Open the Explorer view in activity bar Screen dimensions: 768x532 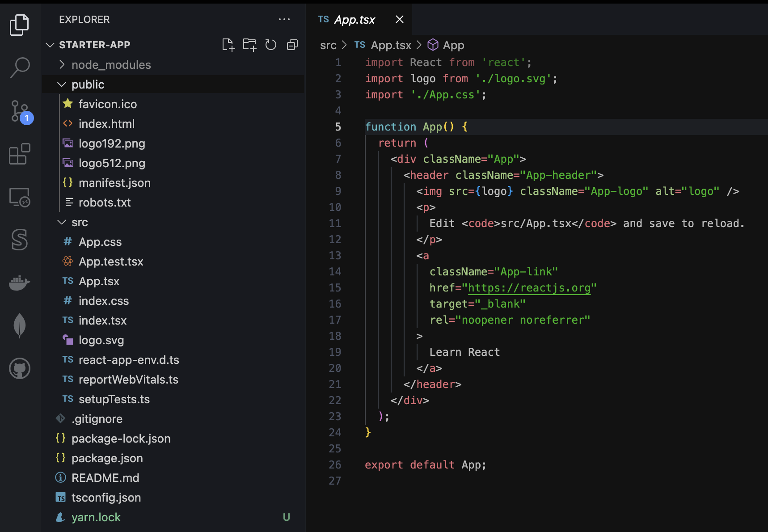20,25
